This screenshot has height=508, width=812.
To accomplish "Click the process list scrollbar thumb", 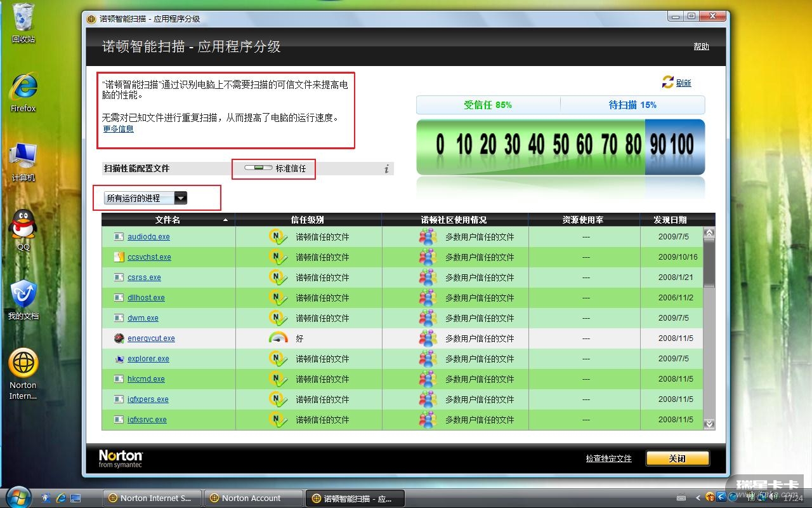I will pyautogui.click(x=709, y=263).
